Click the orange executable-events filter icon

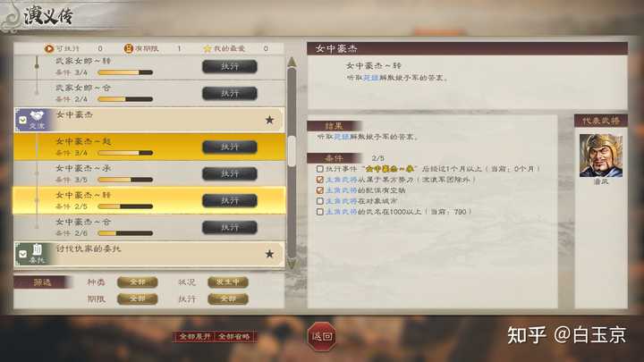tap(49, 48)
